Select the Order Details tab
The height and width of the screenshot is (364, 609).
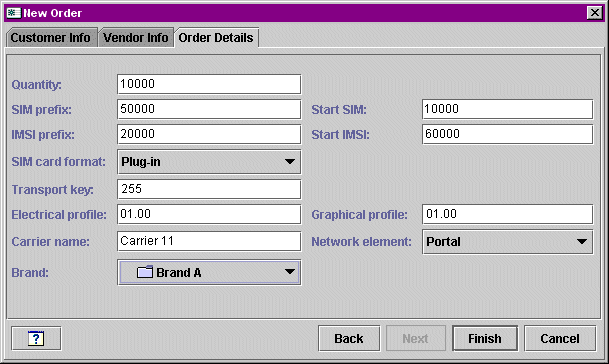coord(216,38)
